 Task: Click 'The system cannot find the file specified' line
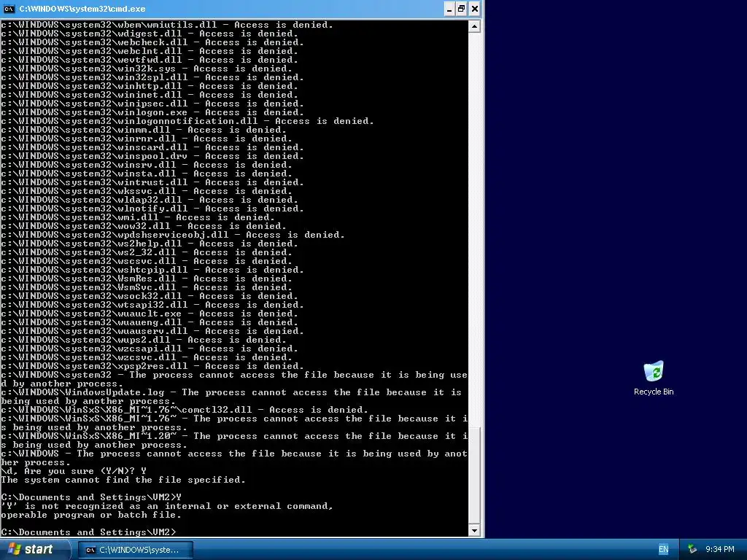coord(123,480)
